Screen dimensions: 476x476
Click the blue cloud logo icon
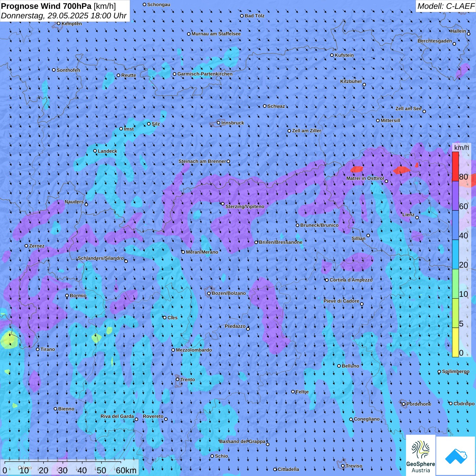click(456, 456)
